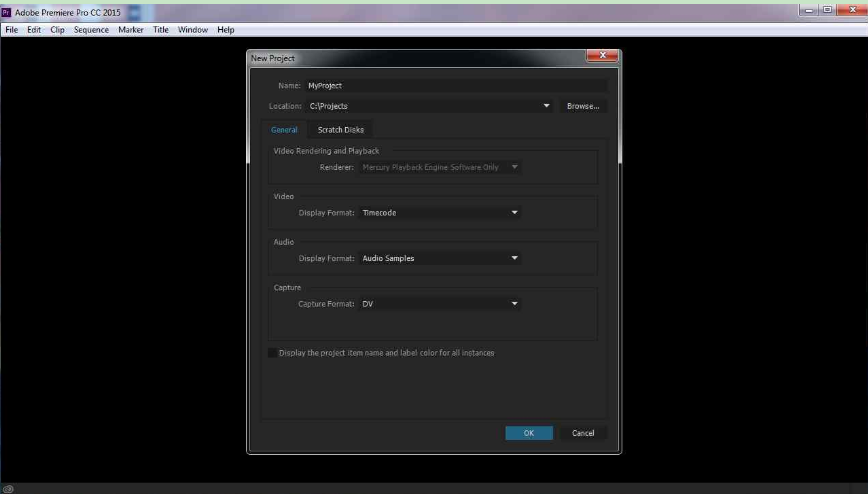Image resolution: width=868 pixels, height=494 pixels.
Task: Cancel the New Project dialog
Action: pos(583,433)
